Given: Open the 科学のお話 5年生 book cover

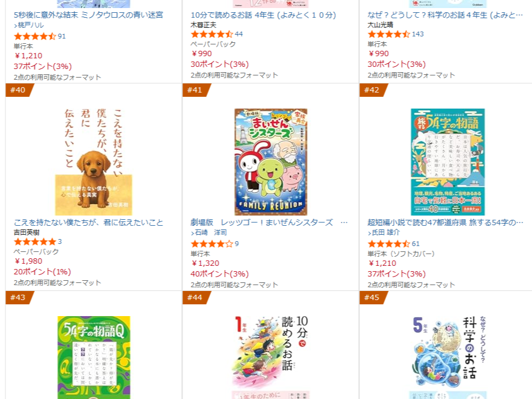Looking at the screenshot, I should point(448,358).
